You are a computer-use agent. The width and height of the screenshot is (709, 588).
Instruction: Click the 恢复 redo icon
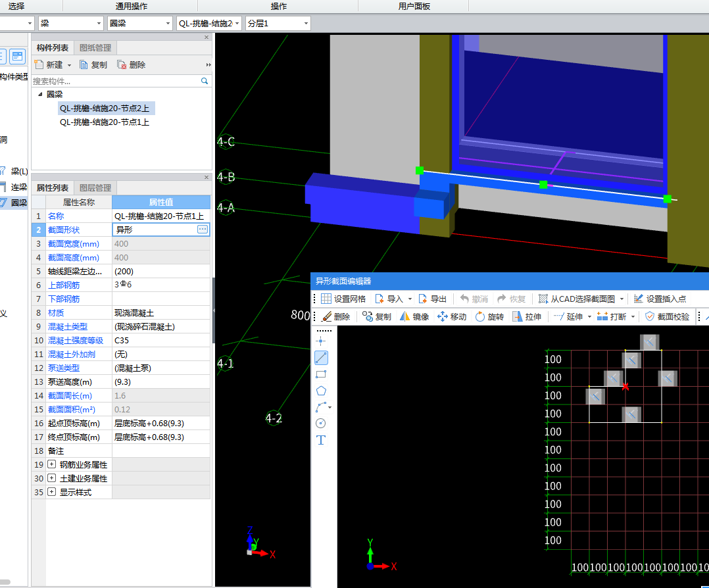[501, 299]
